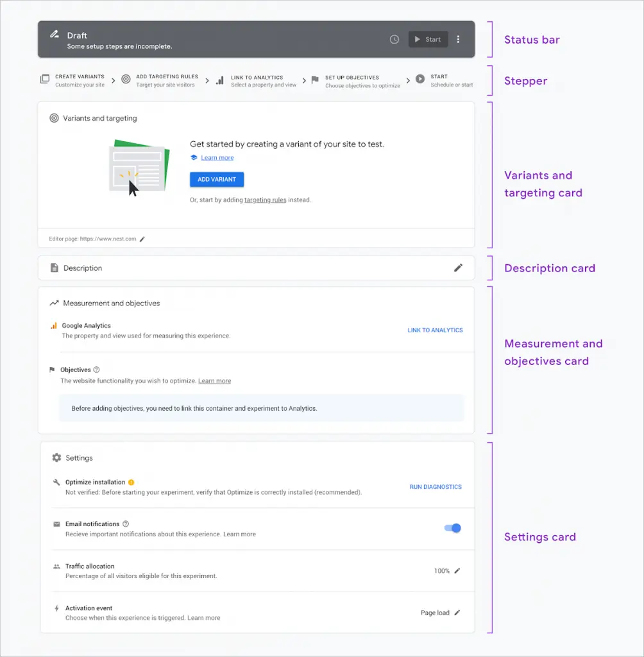Toggle Email notifications switch off

pyautogui.click(x=452, y=528)
